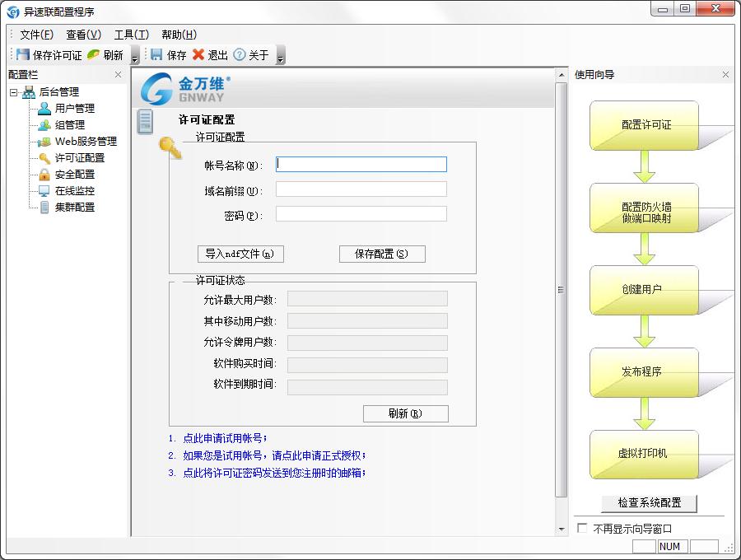Enable 不再显示向导窗口 checkbox
Screen dimensions: 741x560
[x=582, y=528]
